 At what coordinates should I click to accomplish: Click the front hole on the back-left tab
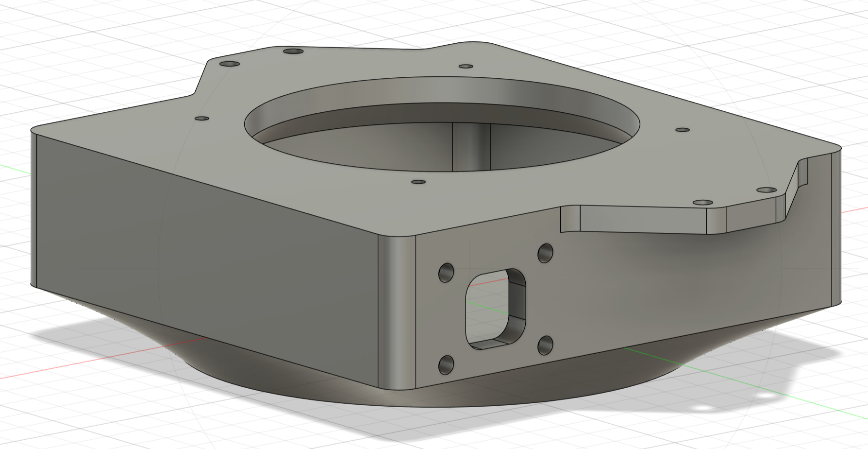[230, 64]
